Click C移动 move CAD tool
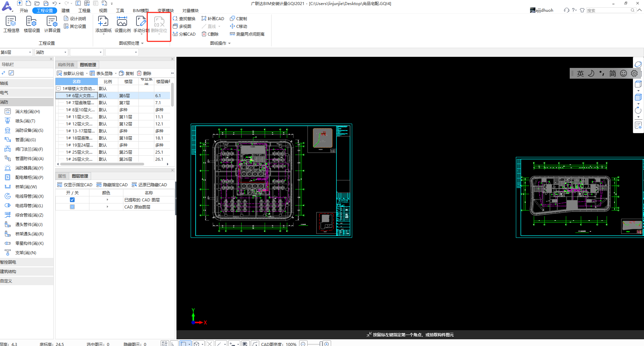The width and height of the screenshot is (644, 346). (x=239, y=26)
